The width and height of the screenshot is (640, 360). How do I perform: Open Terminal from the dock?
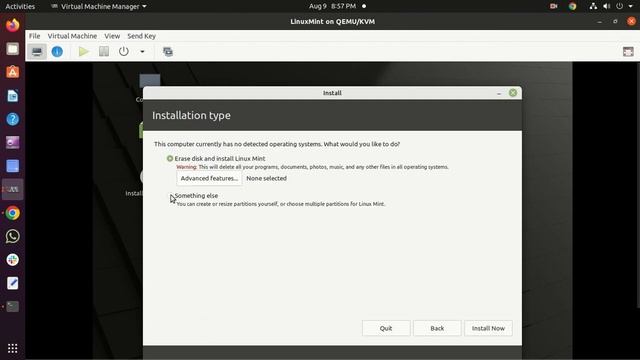pyautogui.click(x=13, y=307)
